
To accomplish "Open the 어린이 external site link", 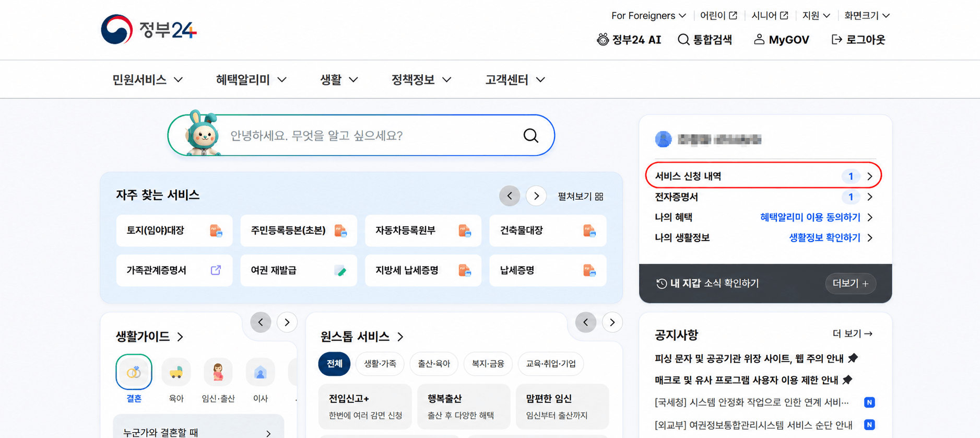I will tap(718, 16).
